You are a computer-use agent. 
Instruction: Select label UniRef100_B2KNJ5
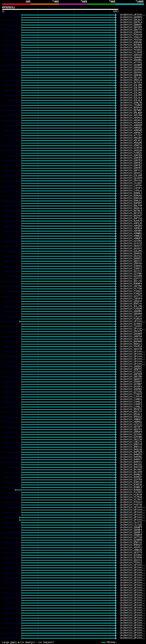click(131, 221)
